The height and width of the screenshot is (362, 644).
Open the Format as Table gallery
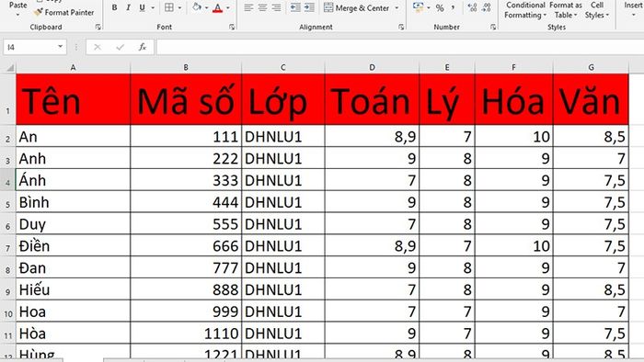pyautogui.click(x=566, y=10)
